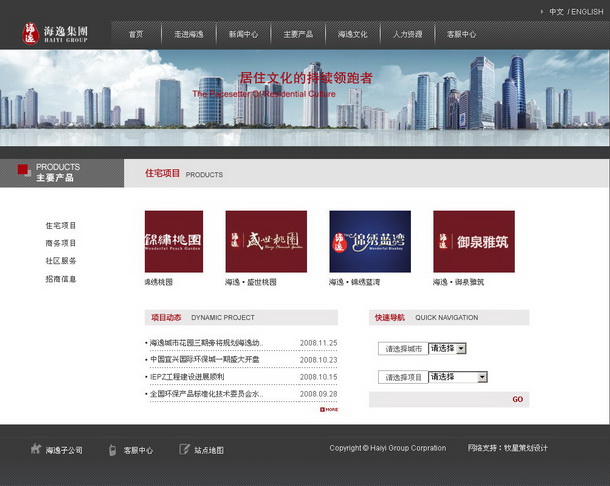Screen dimensions: 610x486
Task: Open news item IEPZ工程建设进展顺利
Action: click(187, 377)
